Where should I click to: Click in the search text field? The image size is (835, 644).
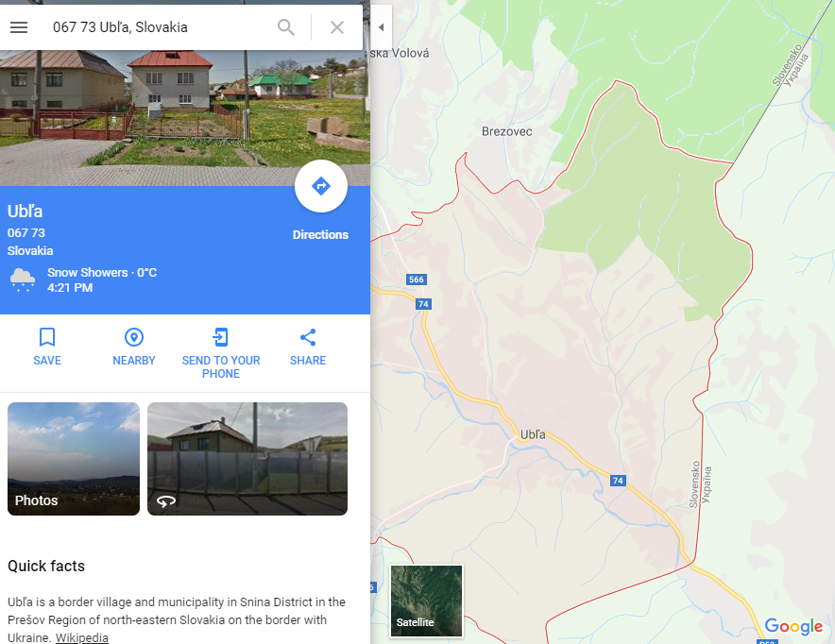160,27
